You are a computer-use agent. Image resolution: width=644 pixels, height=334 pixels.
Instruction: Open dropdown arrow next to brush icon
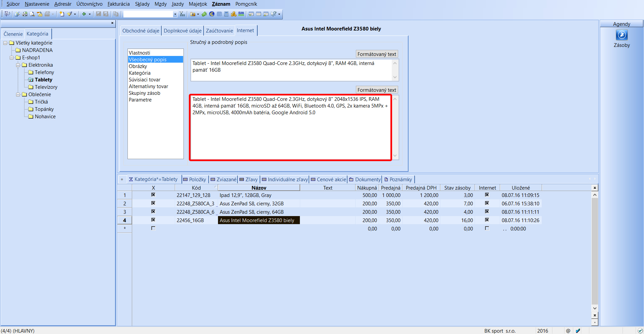coord(75,14)
